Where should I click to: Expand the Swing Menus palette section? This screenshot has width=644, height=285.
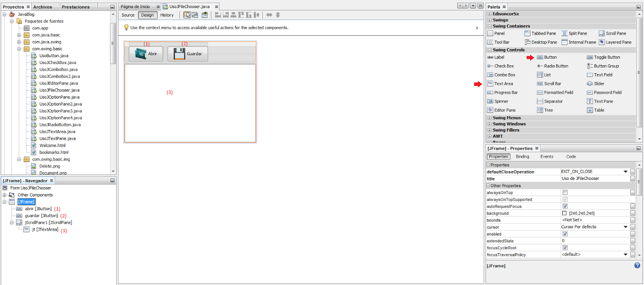(489, 118)
